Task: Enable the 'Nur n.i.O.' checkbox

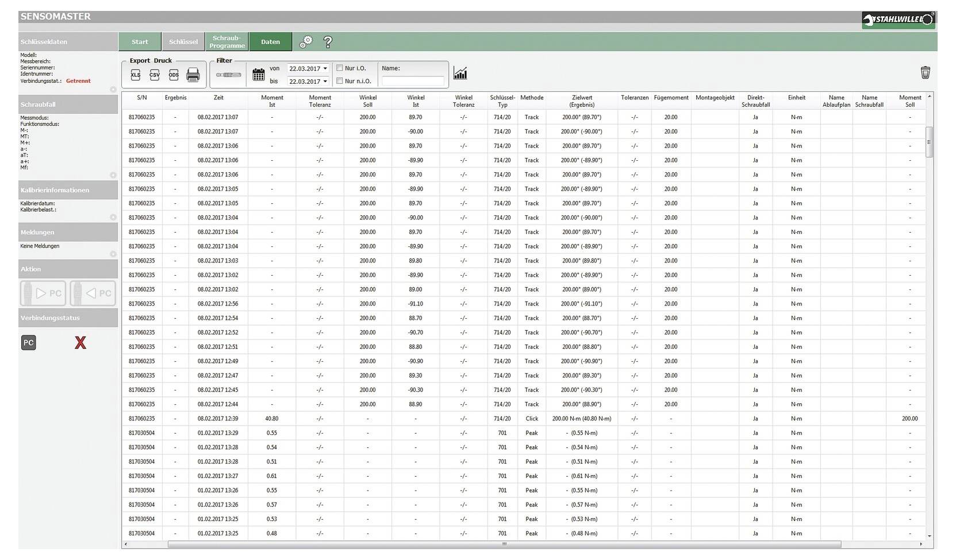Action: pos(340,81)
